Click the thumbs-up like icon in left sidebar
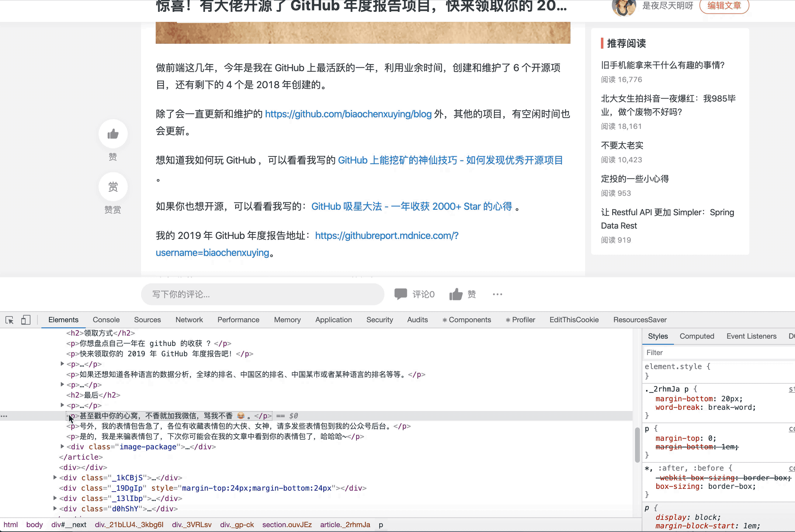This screenshot has width=795, height=532. (x=113, y=134)
